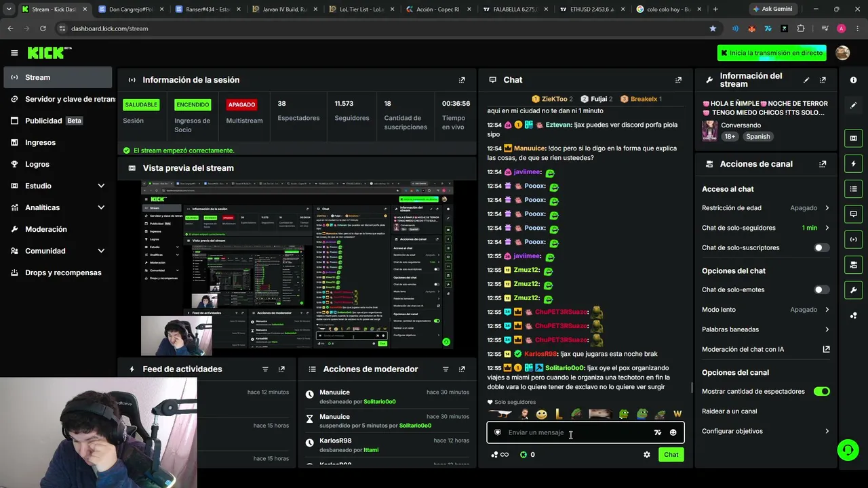
Task: Select Stream in the sidebar
Action: 58,77
